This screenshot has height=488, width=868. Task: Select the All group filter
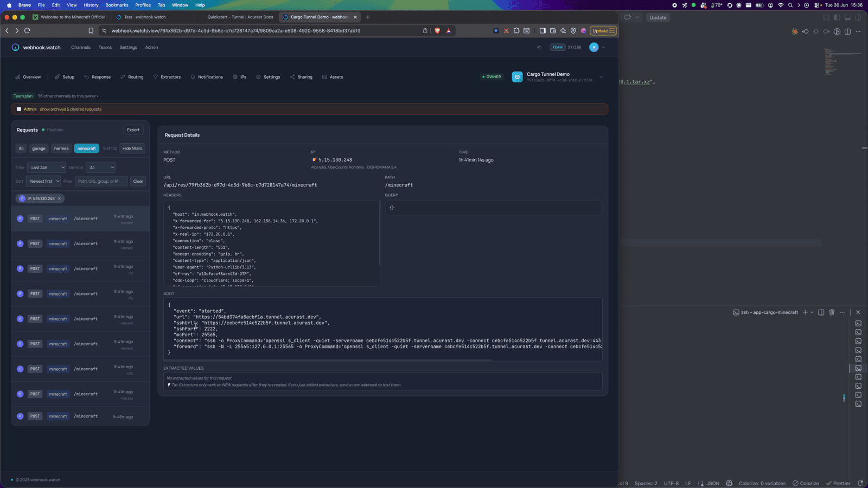tap(21, 148)
